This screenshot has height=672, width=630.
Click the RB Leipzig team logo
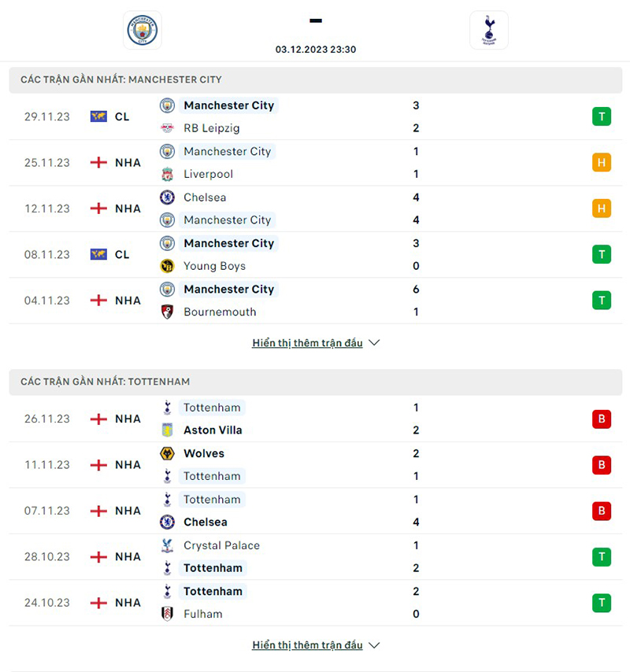point(167,128)
